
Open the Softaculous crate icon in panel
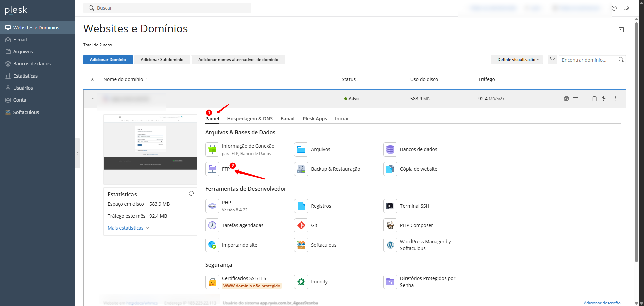click(301, 245)
